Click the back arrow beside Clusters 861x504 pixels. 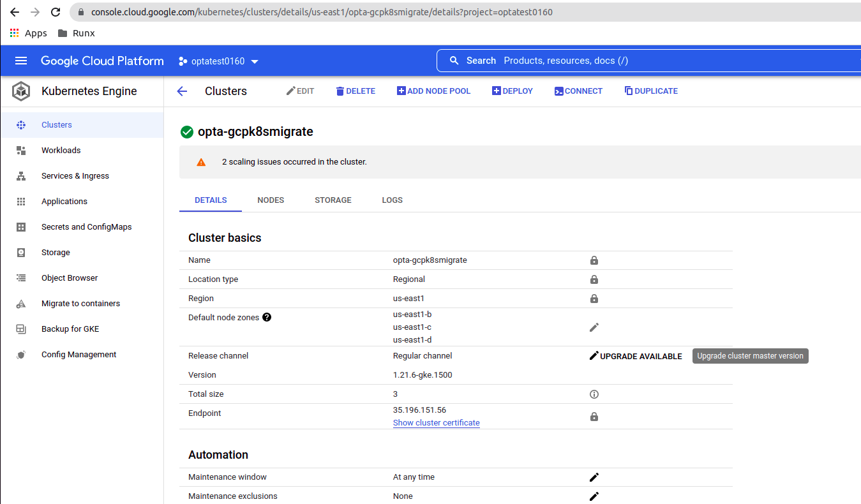point(182,91)
